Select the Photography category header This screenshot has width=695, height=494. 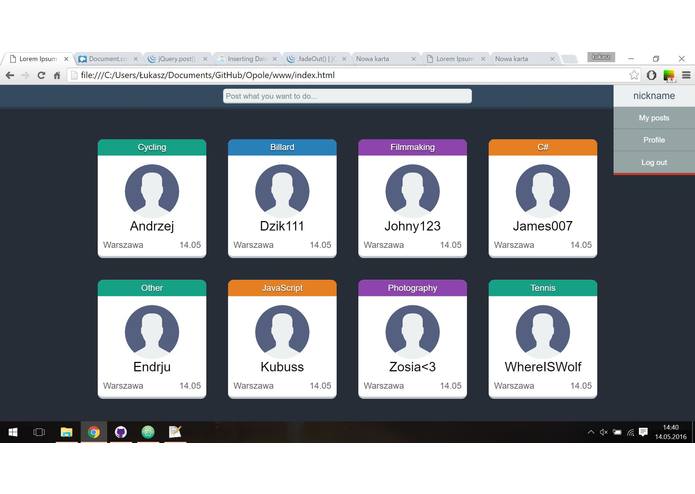(413, 288)
